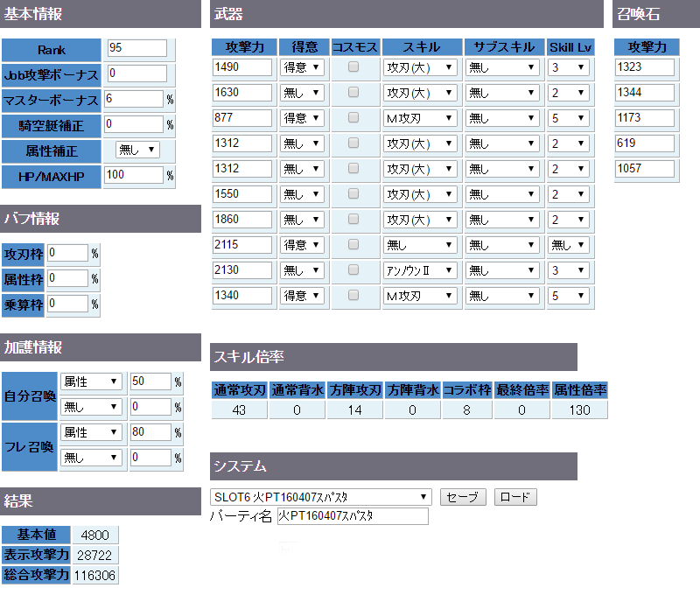The height and width of the screenshot is (595, 700).
Task: Open the second フレ召喚 type dropdown
Action: [x=91, y=458]
